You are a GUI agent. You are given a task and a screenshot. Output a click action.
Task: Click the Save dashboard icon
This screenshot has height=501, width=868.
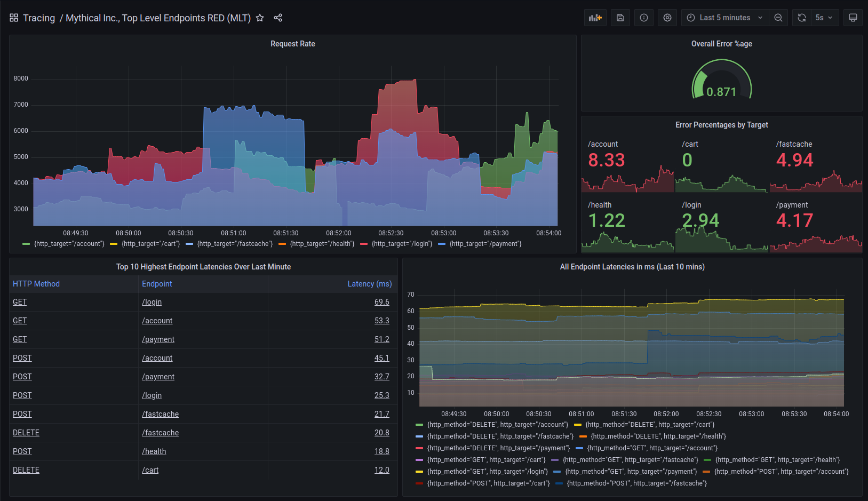tap(620, 17)
